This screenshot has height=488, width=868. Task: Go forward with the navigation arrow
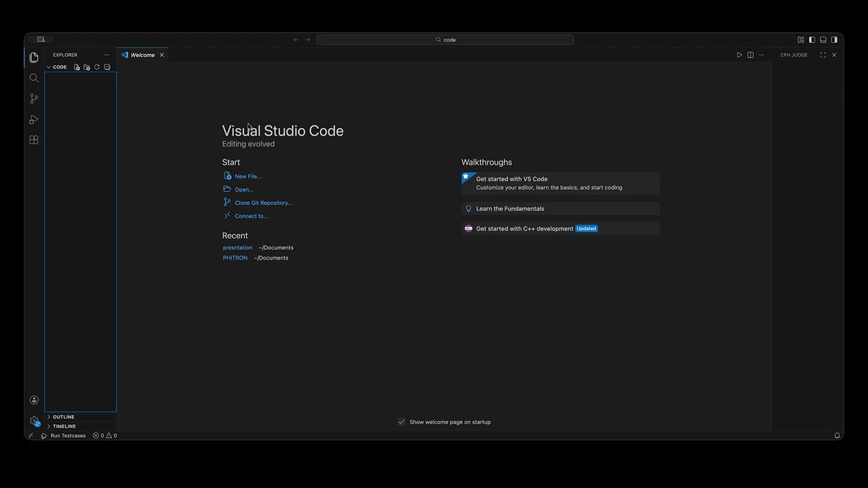point(307,40)
